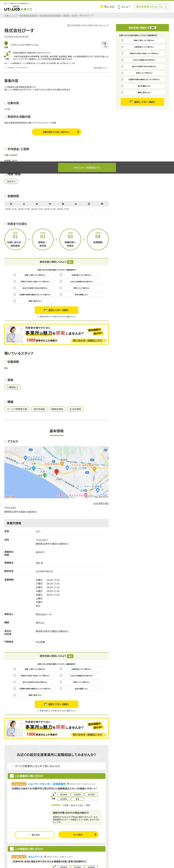Check 自分でも利用できるのか知りたい in sidebar form
Image resolution: width=174 pixels, height=868 pixels.
tap(142, 66)
